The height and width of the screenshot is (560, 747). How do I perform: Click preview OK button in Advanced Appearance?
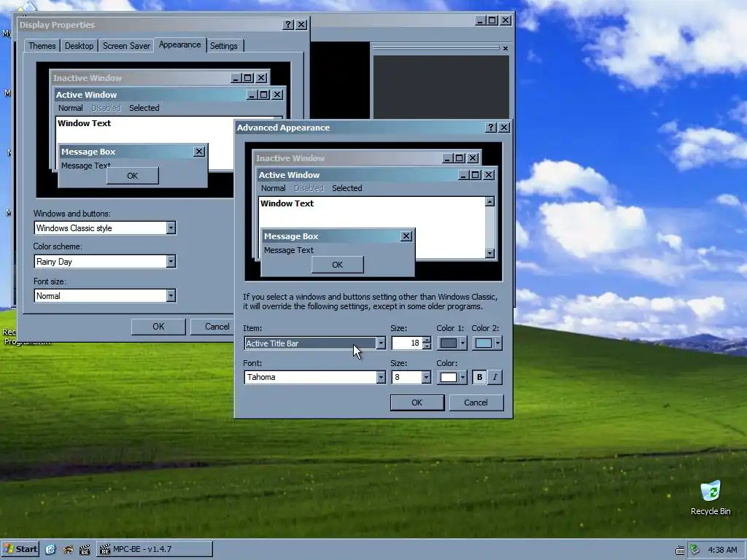338,265
